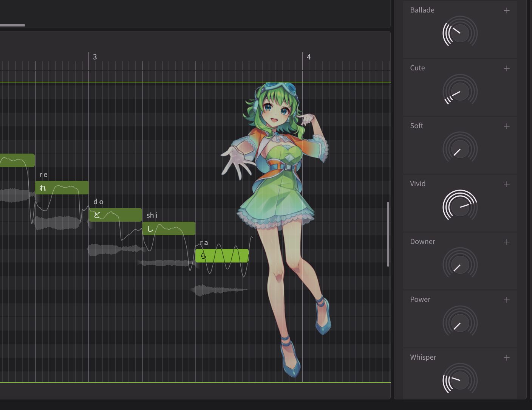
Task: Click the 'do' phoneme label
Action: pyautogui.click(x=99, y=202)
